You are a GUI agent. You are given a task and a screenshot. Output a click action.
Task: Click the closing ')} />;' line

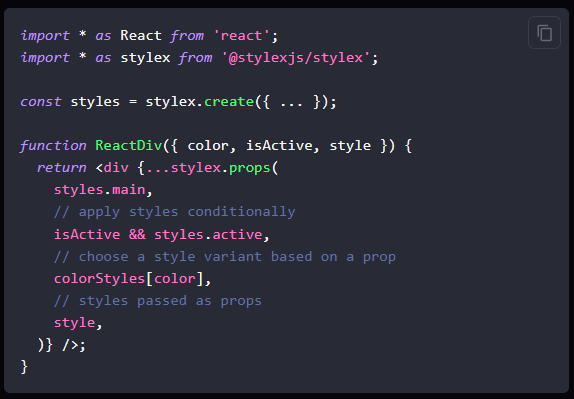point(62,345)
